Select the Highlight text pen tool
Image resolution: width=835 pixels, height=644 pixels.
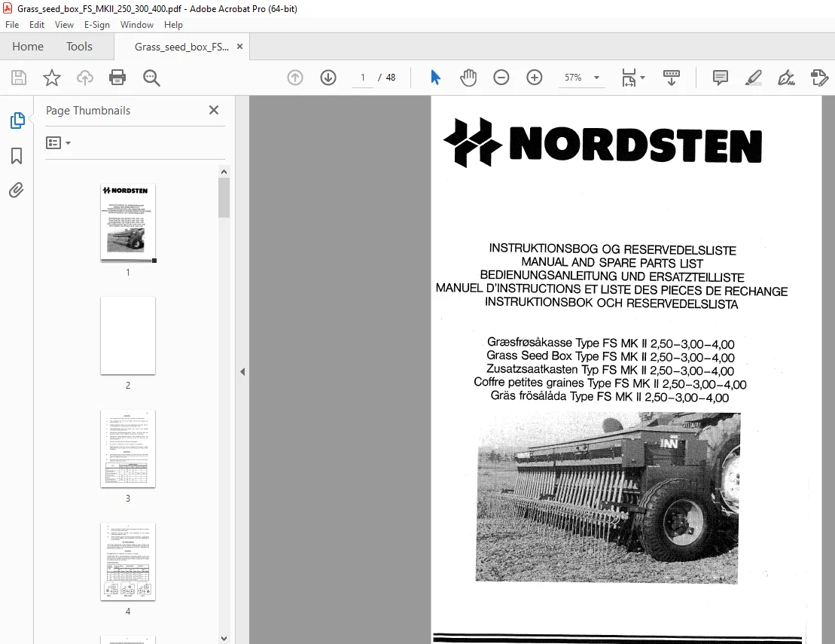click(753, 78)
